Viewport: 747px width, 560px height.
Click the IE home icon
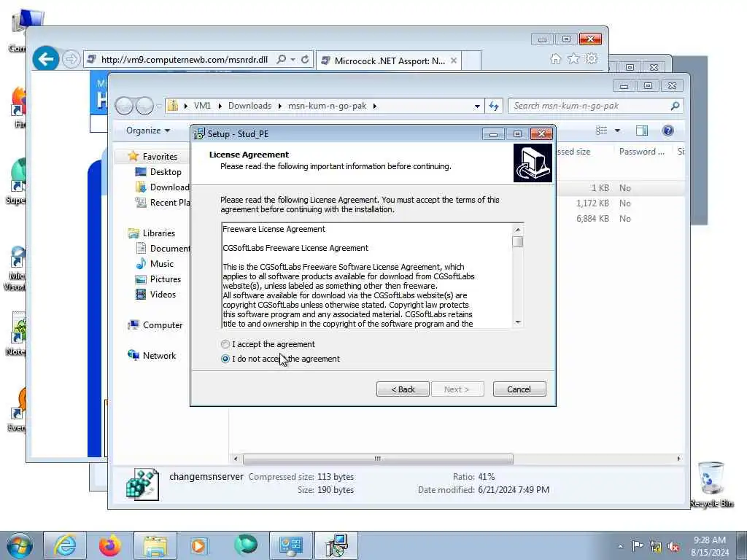[x=555, y=58]
